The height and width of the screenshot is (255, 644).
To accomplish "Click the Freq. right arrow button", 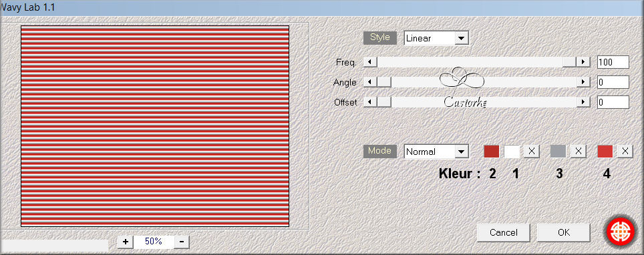I will (583, 62).
